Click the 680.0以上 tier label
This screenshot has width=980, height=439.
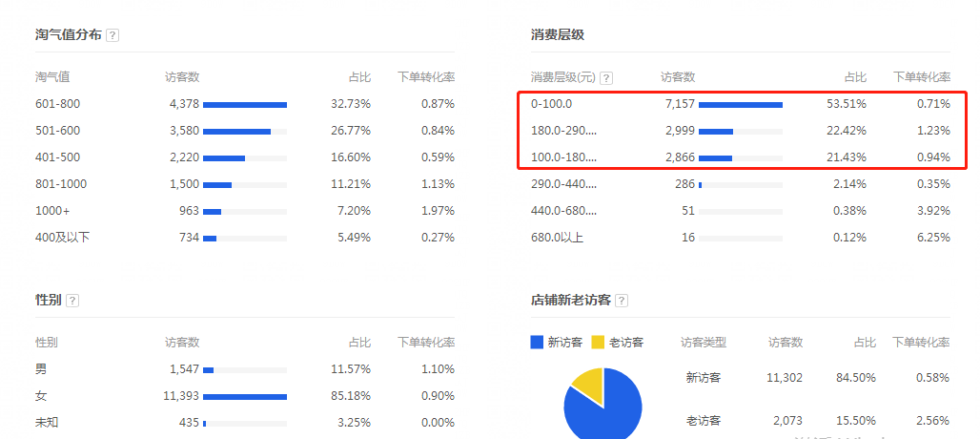click(557, 238)
